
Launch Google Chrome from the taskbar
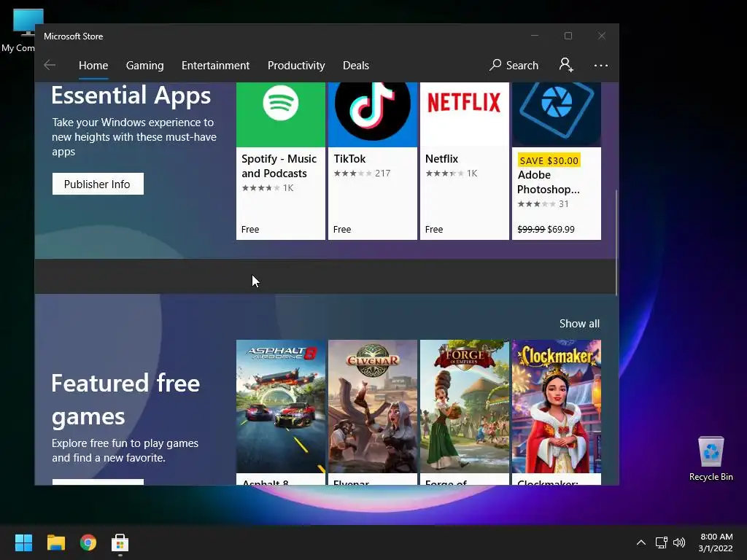(x=88, y=542)
